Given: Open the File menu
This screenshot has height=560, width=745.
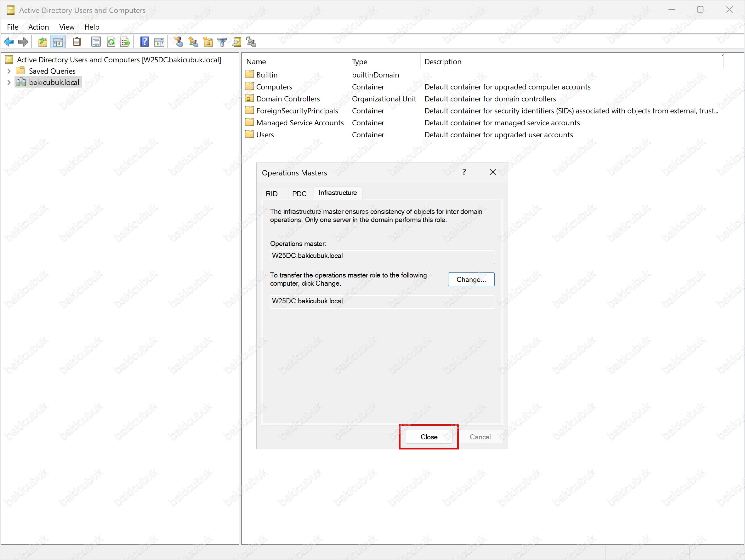Looking at the screenshot, I should 13,27.
